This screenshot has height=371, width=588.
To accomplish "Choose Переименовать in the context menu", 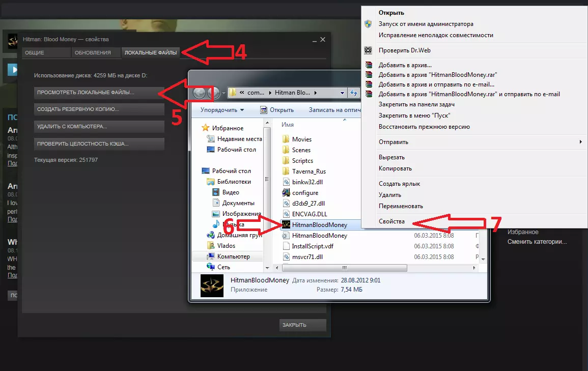I will tap(401, 206).
